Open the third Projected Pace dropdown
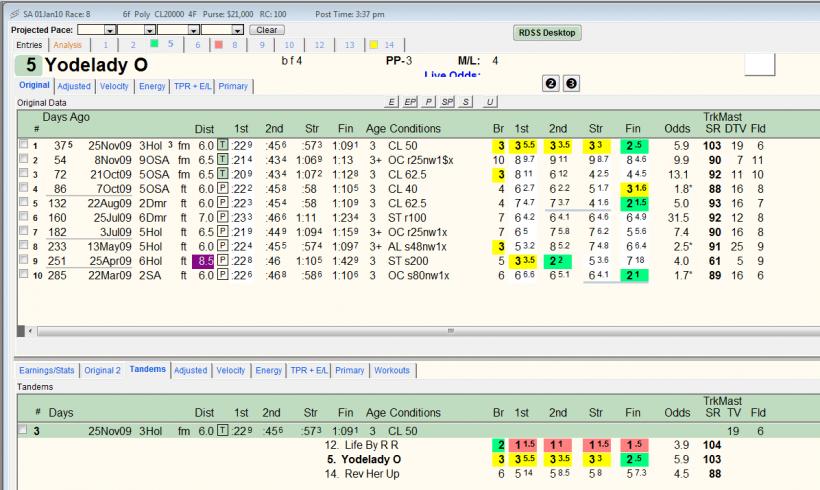 [x=193, y=30]
